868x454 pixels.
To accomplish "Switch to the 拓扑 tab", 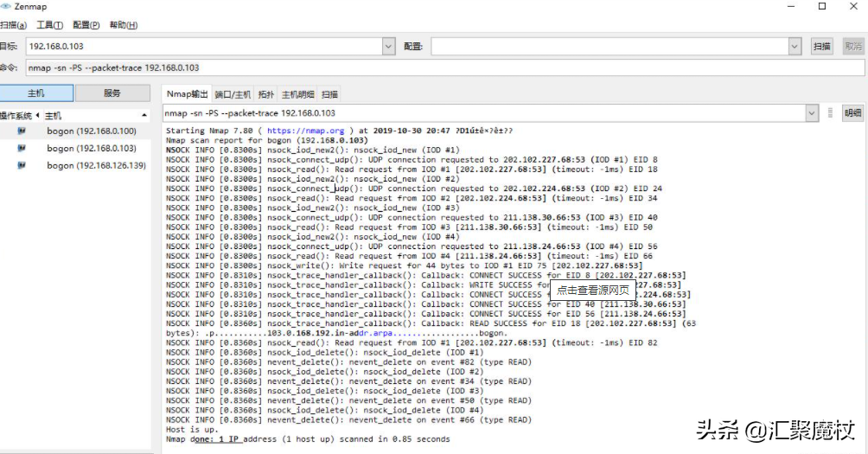I will click(x=266, y=94).
